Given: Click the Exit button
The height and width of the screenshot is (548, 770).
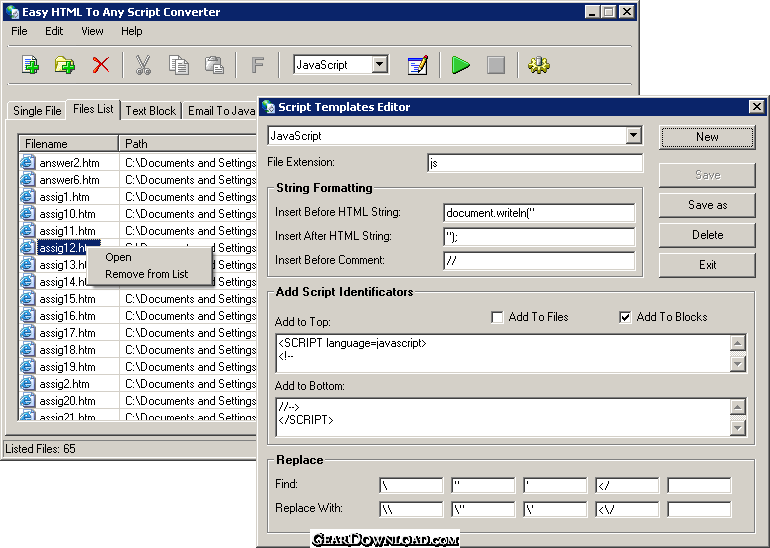Looking at the screenshot, I should click(707, 265).
